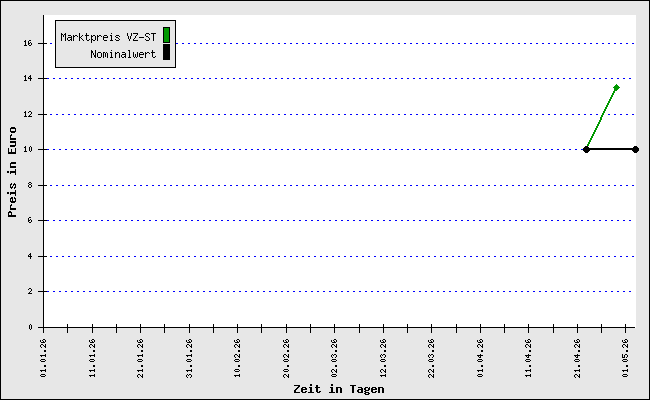Click the date label 01.05.26
The width and height of the screenshot is (650, 400).
[626, 358]
